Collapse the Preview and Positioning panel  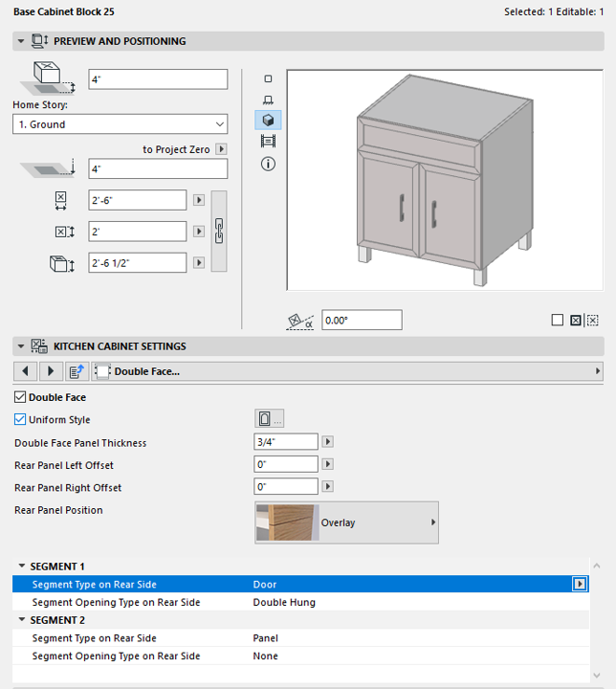coord(21,41)
